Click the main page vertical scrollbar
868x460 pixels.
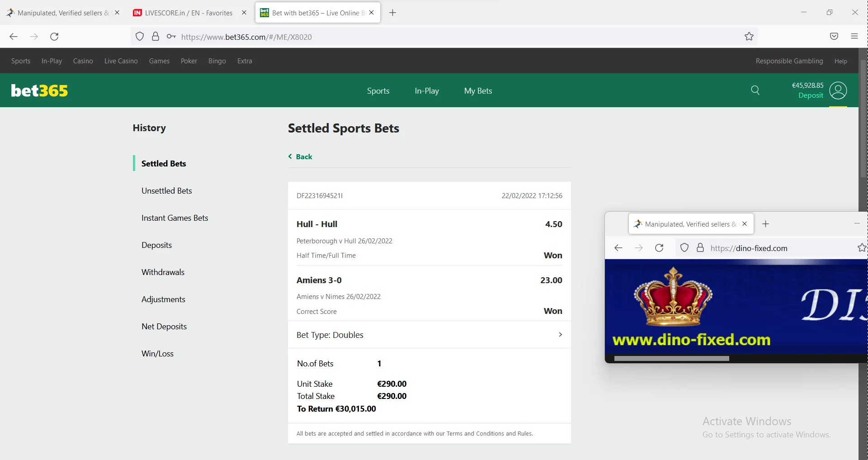click(863, 119)
